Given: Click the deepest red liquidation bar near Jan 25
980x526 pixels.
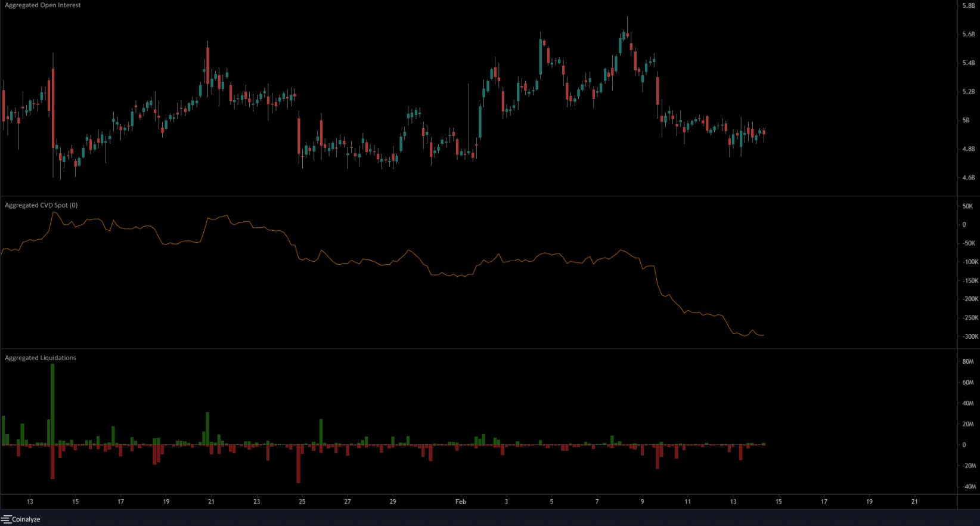Looking at the screenshot, I should click(299, 464).
